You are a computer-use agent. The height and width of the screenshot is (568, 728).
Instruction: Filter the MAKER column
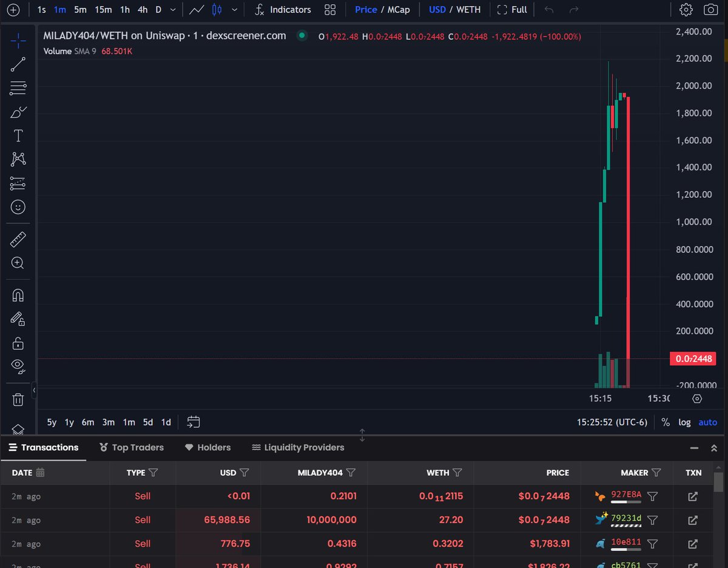(656, 472)
